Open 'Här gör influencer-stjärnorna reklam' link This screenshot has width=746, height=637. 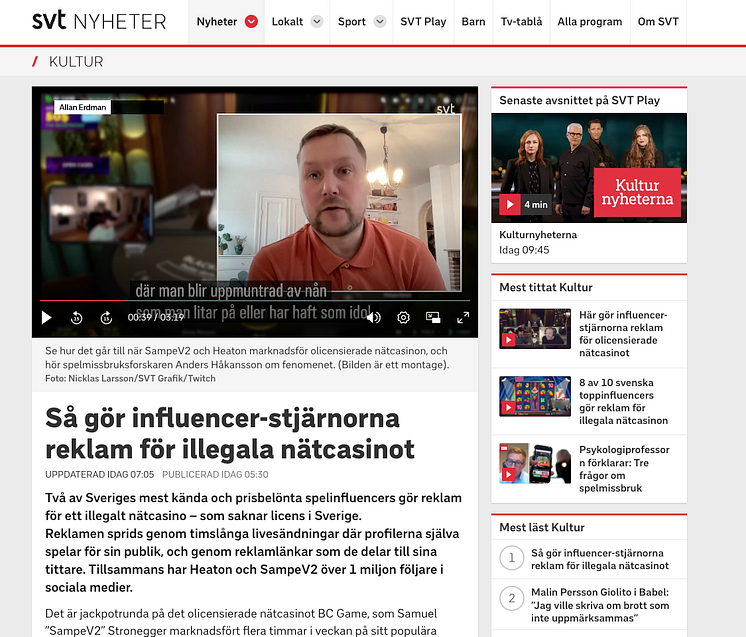point(623,334)
